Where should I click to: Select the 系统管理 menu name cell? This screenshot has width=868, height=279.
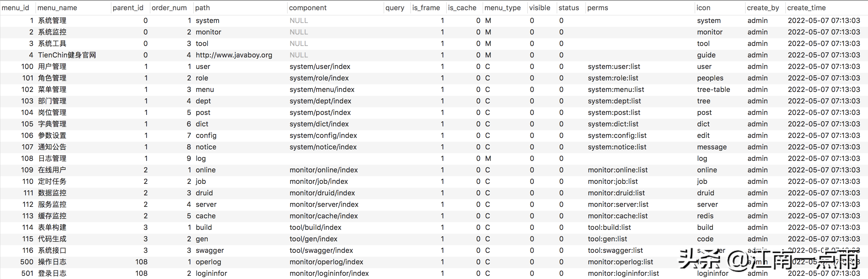52,20
